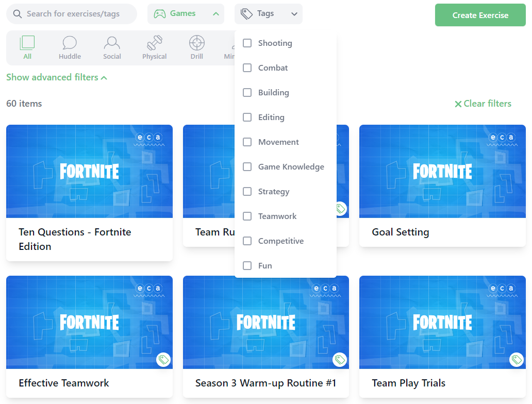Select the Drill crosshair icon
Image resolution: width=532 pixels, height=404 pixels.
coord(197,43)
